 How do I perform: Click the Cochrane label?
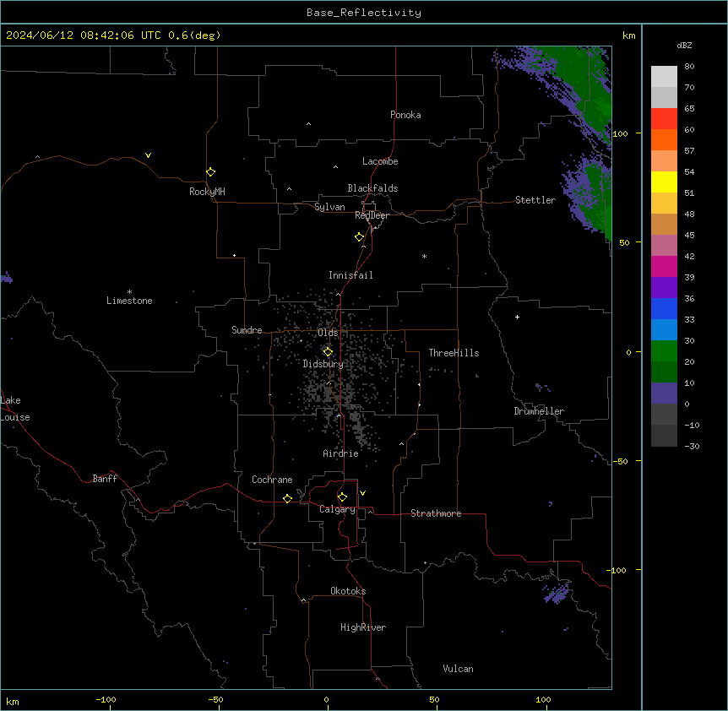click(272, 480)
